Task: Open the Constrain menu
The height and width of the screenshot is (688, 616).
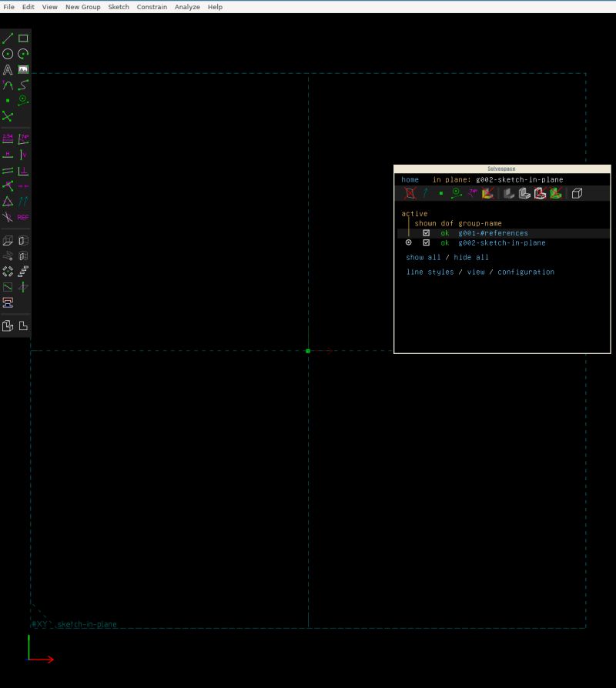Action: 152,7
